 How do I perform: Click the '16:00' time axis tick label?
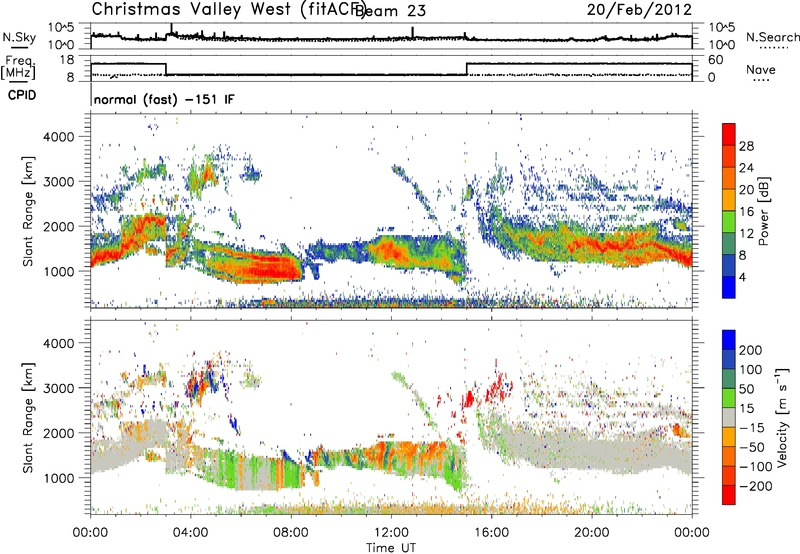491,533
